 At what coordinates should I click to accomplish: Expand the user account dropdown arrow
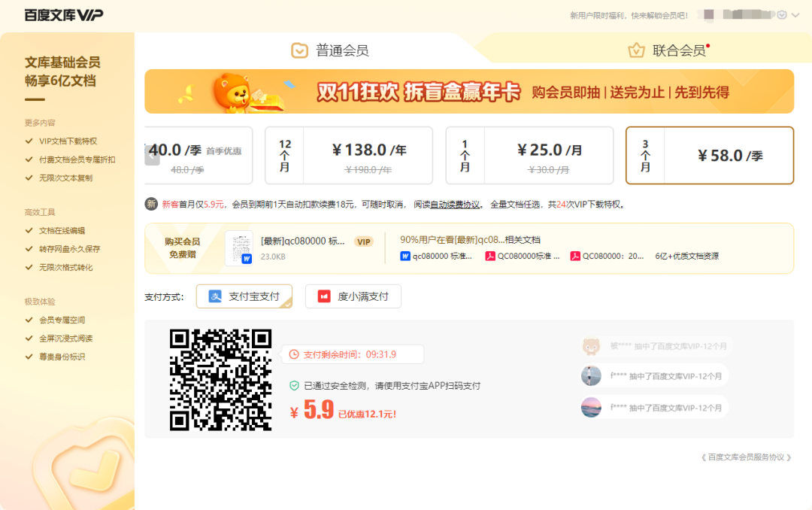tap(795, 15)
